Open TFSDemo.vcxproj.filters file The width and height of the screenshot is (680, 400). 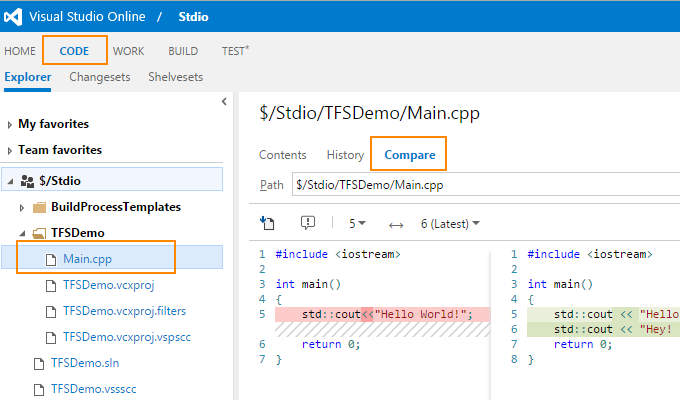coord(124,311)
